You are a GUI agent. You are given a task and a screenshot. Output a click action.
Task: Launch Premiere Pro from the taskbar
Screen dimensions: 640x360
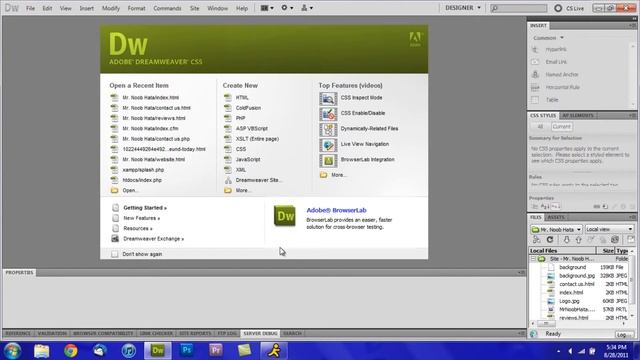pos(216,351)
